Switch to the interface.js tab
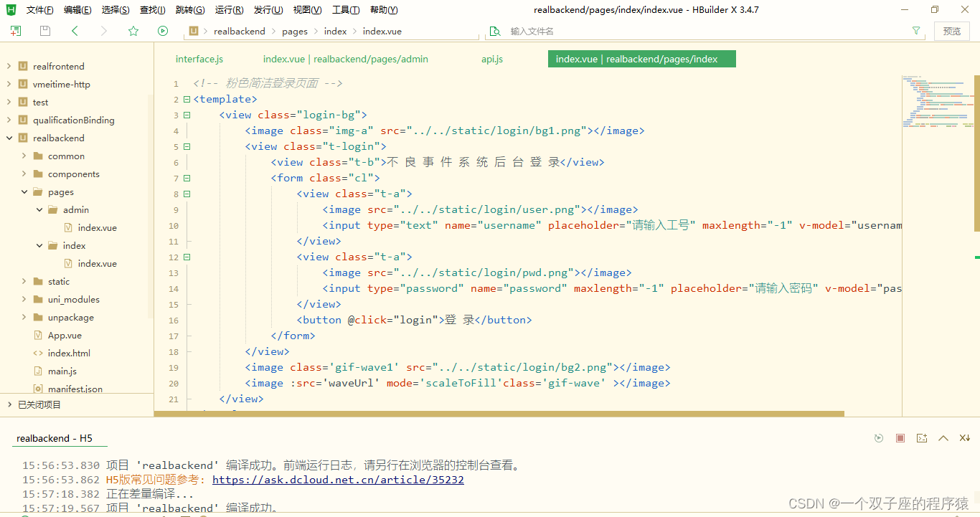980x517 pixels. pyautogui.click(x=199, y=59)
